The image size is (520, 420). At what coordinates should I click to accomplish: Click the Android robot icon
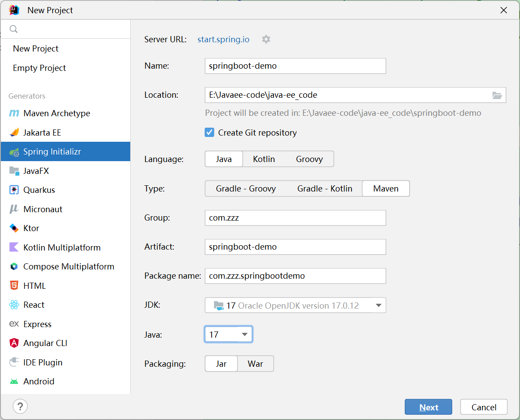coord(14,382)
